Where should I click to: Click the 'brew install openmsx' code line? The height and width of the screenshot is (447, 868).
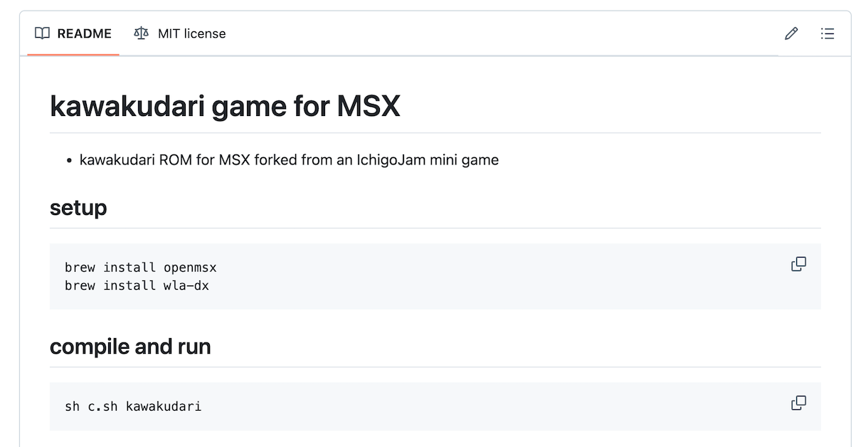point(140,268)
